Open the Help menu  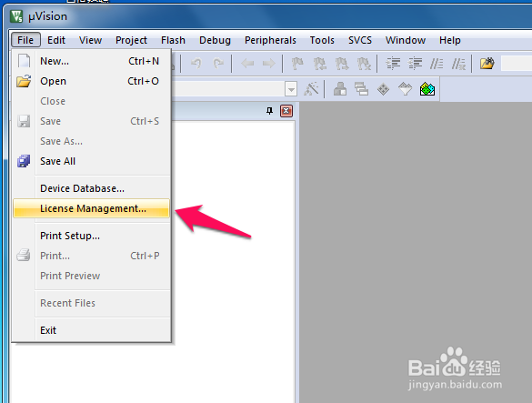[450, 40]
